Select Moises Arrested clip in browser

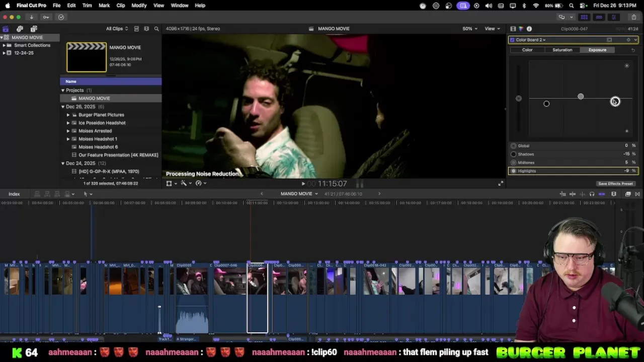click(95, 131)
